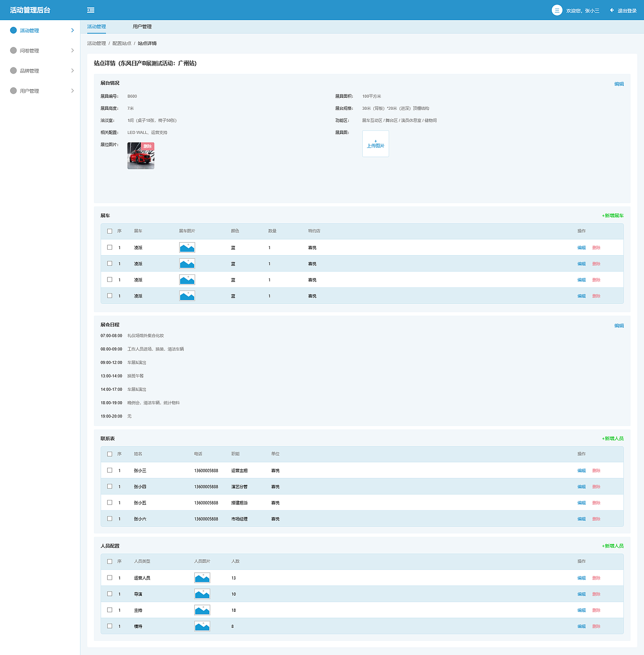Edit the contact 张小六
Screen dimensions: 644x655
point(582,519)
